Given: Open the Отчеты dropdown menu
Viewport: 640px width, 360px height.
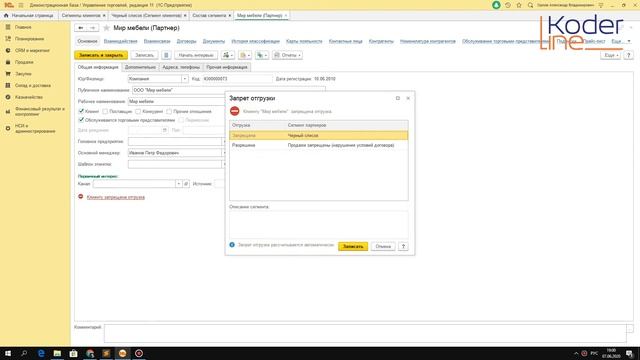Looking at the screenshot, I should point(287,55).
